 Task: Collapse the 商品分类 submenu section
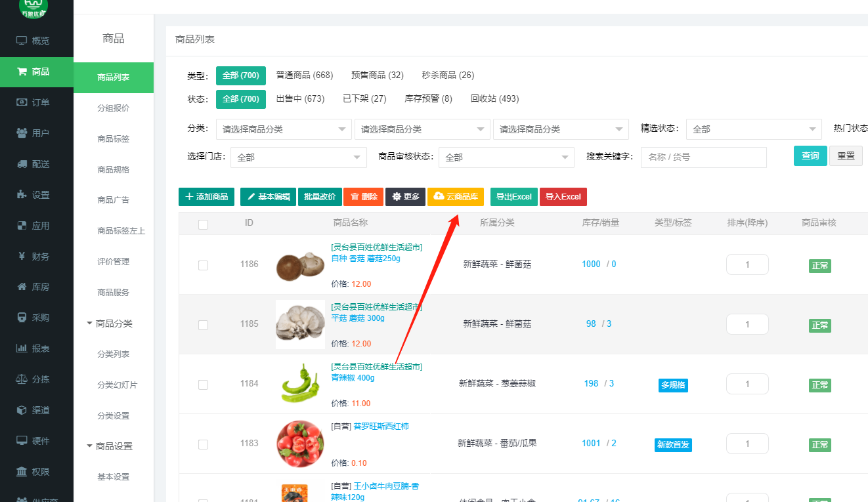tap(90, 324)
